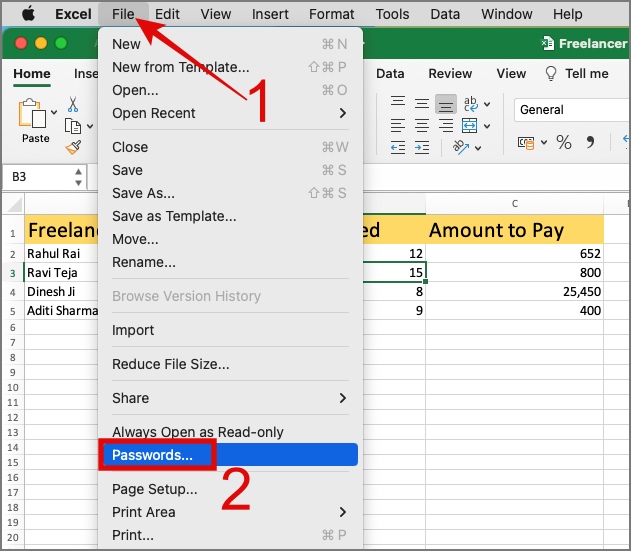This screenshot has height=551, width=631.
Task: Choose Passwords... from File menu
Action: click(231, 455)
